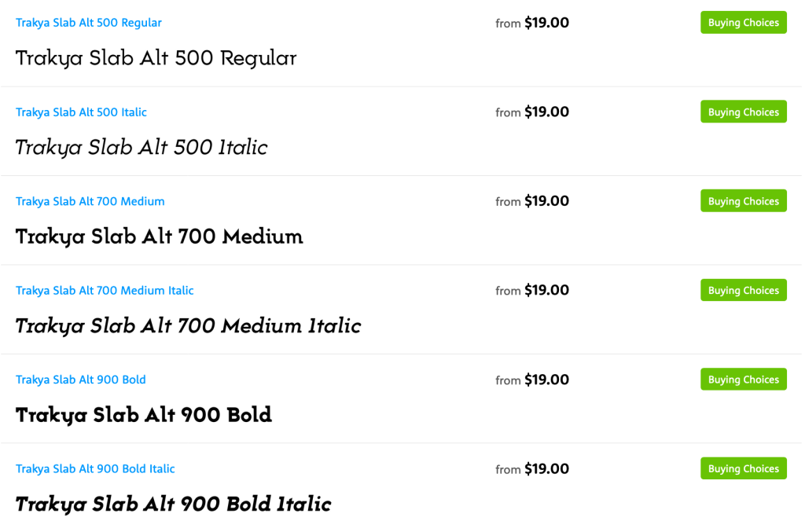Click Buying Choices for 700 Medium Italic
The image size is (805, 532).
coord(743,291)
